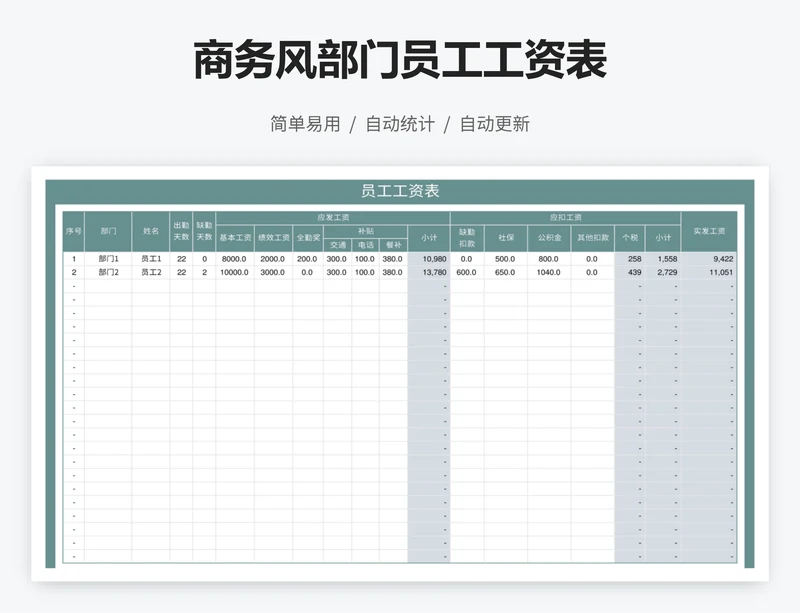Select tax cell '258'

pos(630,259)
